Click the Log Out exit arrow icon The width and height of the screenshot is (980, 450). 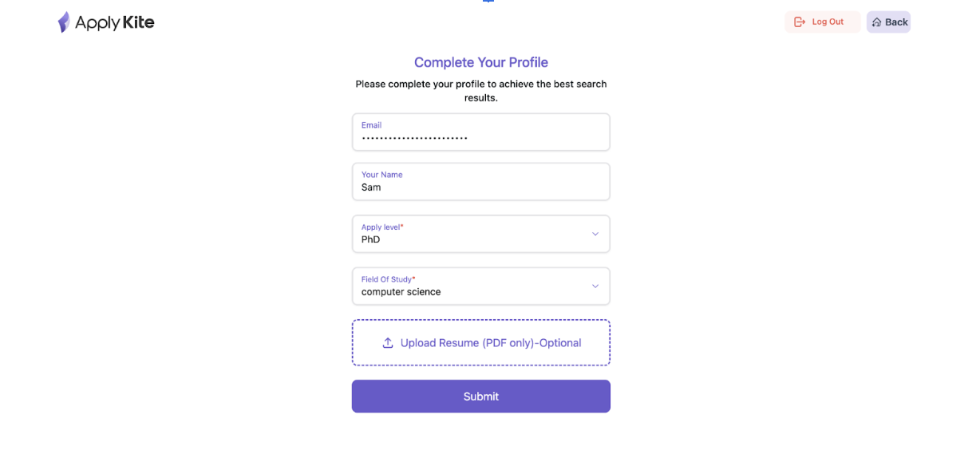pyautogui.click(x=800, y=22)
